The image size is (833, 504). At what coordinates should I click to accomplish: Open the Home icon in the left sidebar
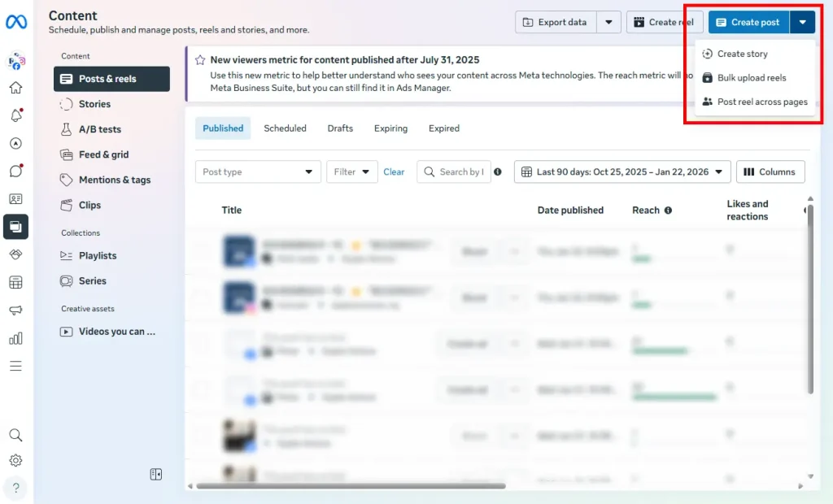click(x=16, y=87)
